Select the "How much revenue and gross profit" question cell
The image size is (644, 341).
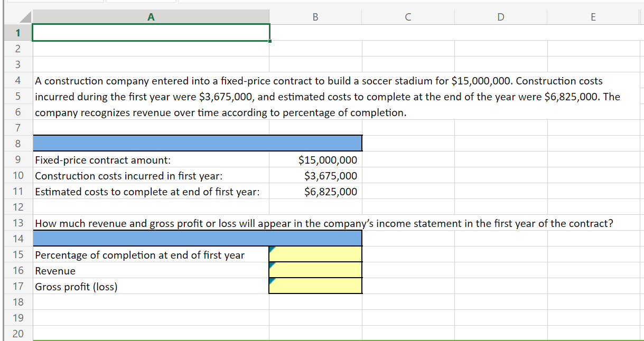coord(151,223)
